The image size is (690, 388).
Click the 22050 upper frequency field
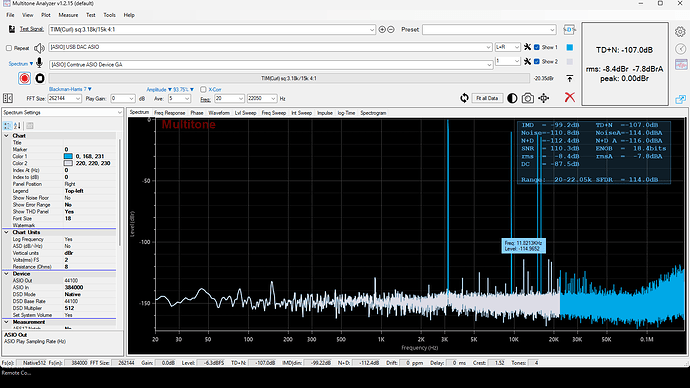[x=259, y=99]
